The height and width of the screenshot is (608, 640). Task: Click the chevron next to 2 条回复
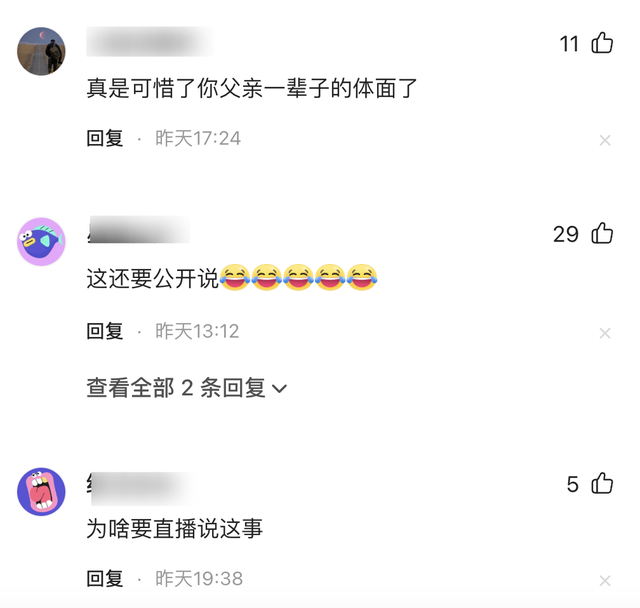[279, 388]
